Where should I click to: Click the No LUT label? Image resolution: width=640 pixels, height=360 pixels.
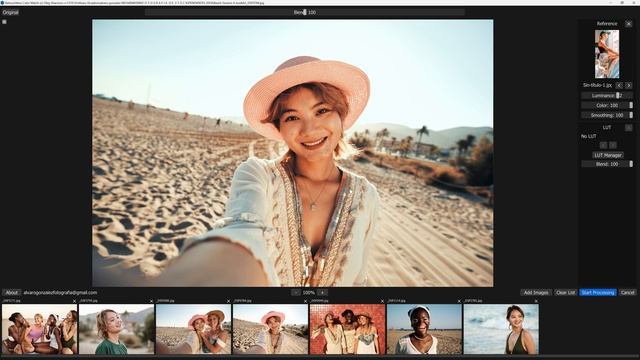coord(589,136)
